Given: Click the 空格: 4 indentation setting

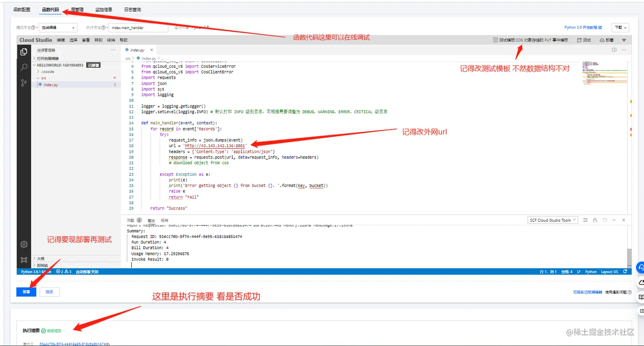Looking at the screenshot, I should 567,272.
